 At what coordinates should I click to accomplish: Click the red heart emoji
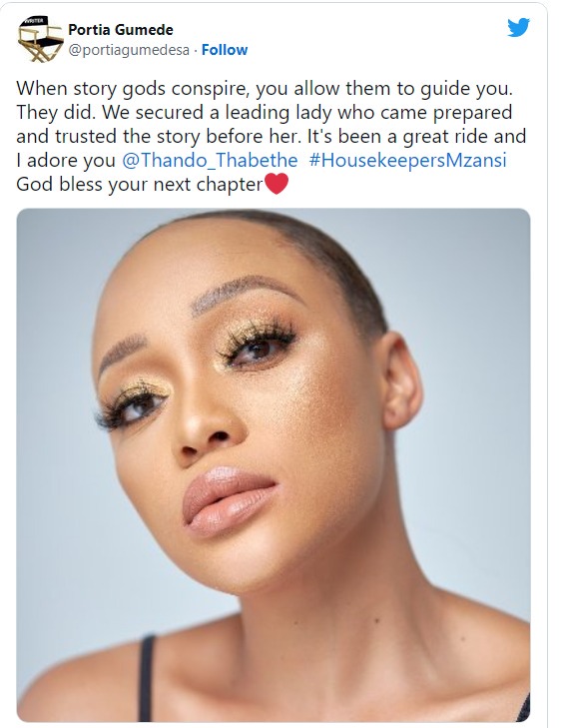277,184
